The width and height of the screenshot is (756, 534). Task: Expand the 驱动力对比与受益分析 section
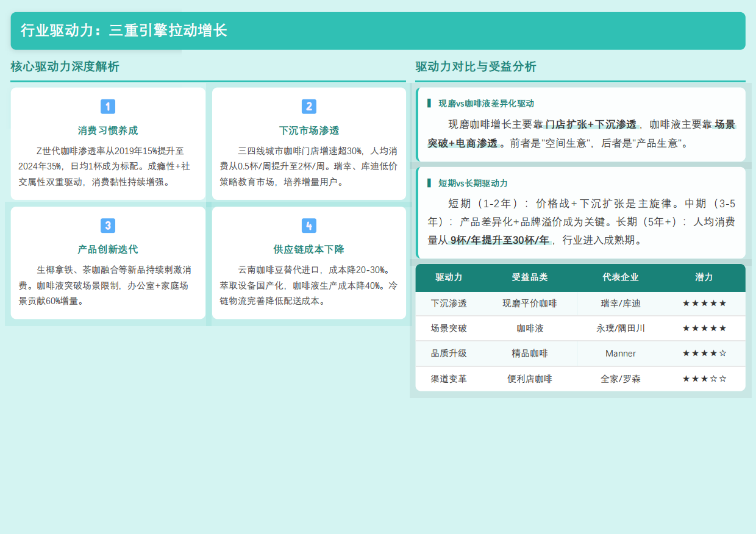476,67
